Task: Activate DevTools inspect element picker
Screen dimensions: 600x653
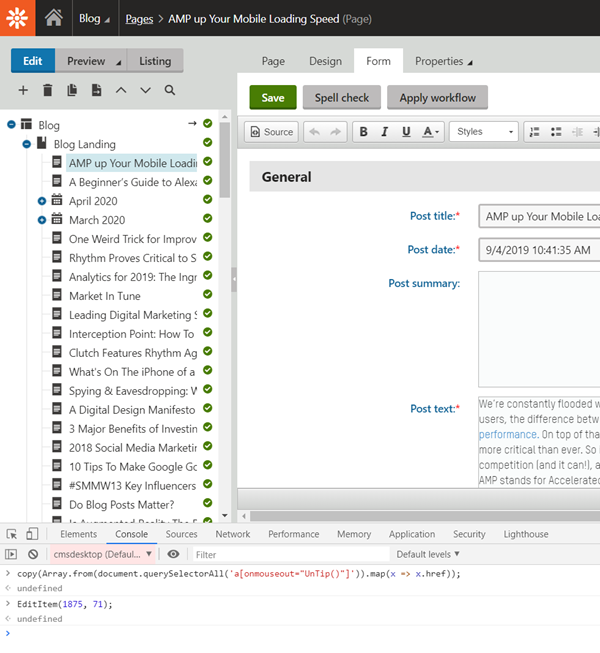Action: 12,534
